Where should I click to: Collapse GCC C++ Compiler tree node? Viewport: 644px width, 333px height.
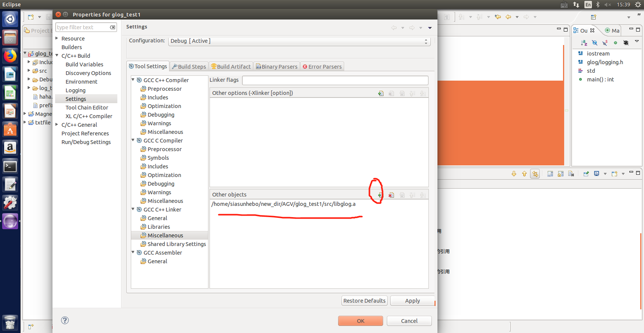133,80
